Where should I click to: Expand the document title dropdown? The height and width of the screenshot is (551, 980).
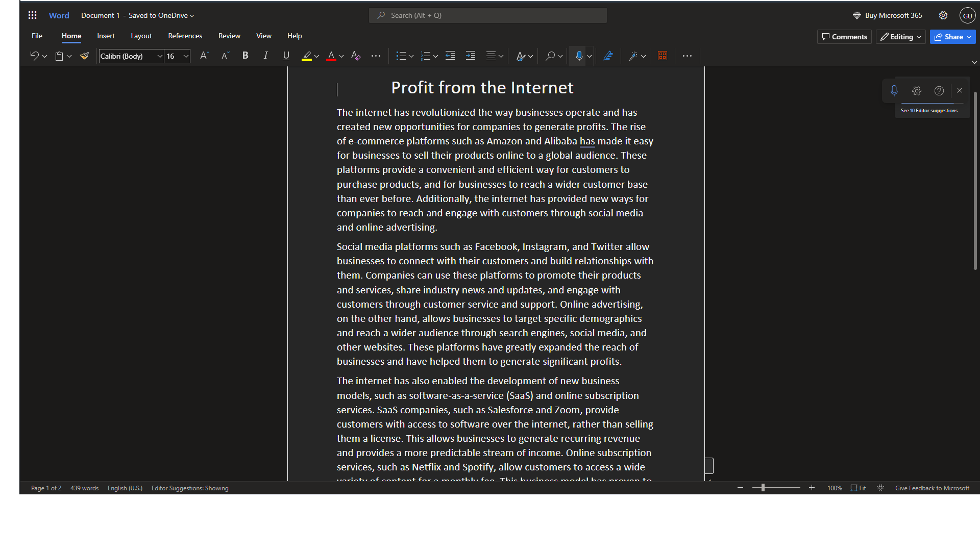(192, 16)
